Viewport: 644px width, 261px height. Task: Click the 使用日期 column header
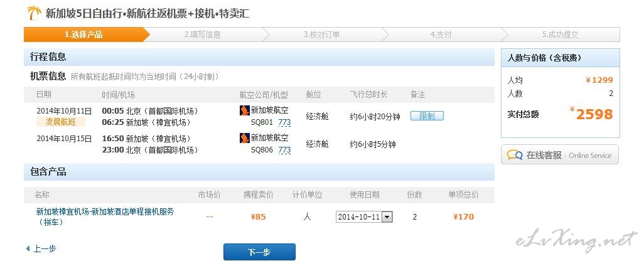(365, 194)
